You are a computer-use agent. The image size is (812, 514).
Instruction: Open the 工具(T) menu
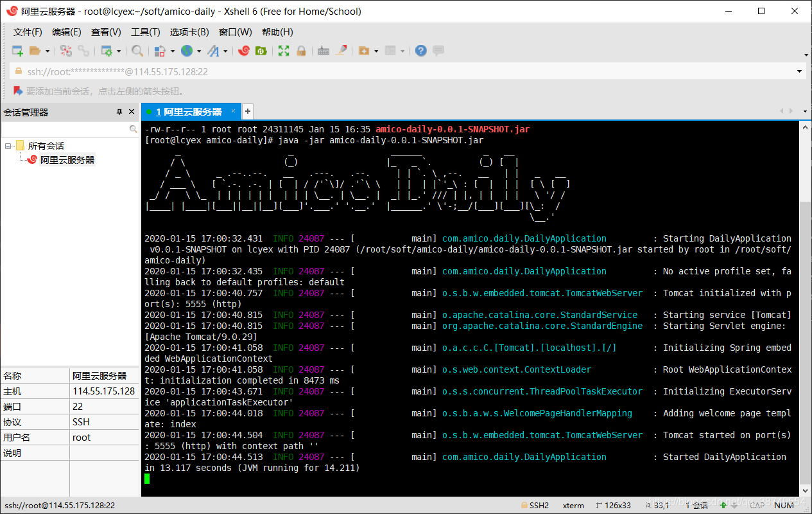[145, 32]
